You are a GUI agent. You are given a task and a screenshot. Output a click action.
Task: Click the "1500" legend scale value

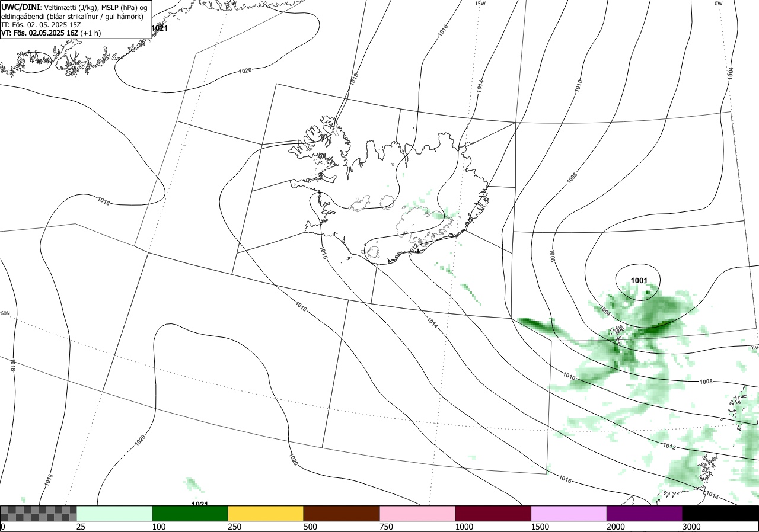540,527
